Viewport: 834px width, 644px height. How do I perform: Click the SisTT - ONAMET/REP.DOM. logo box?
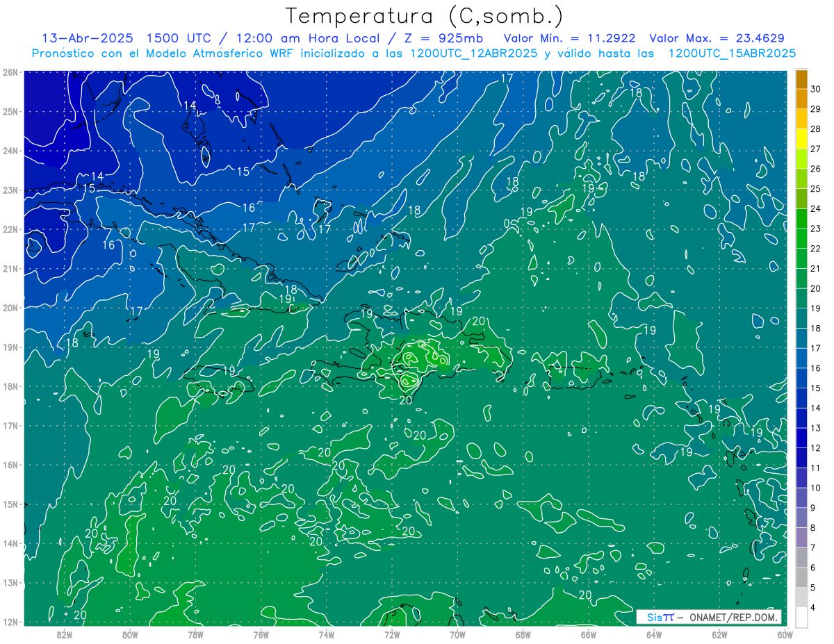click(709, 617)
